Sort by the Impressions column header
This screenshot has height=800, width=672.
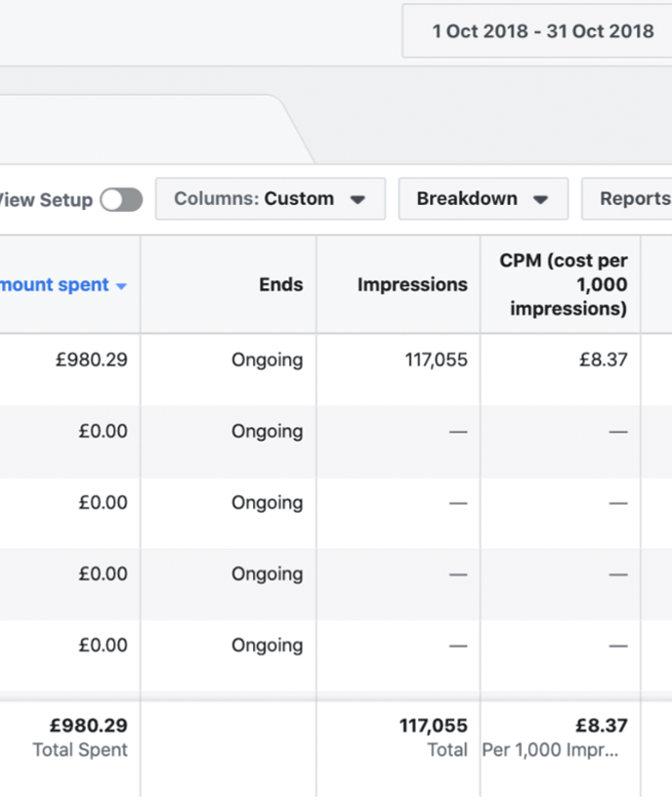click(411, 285)
